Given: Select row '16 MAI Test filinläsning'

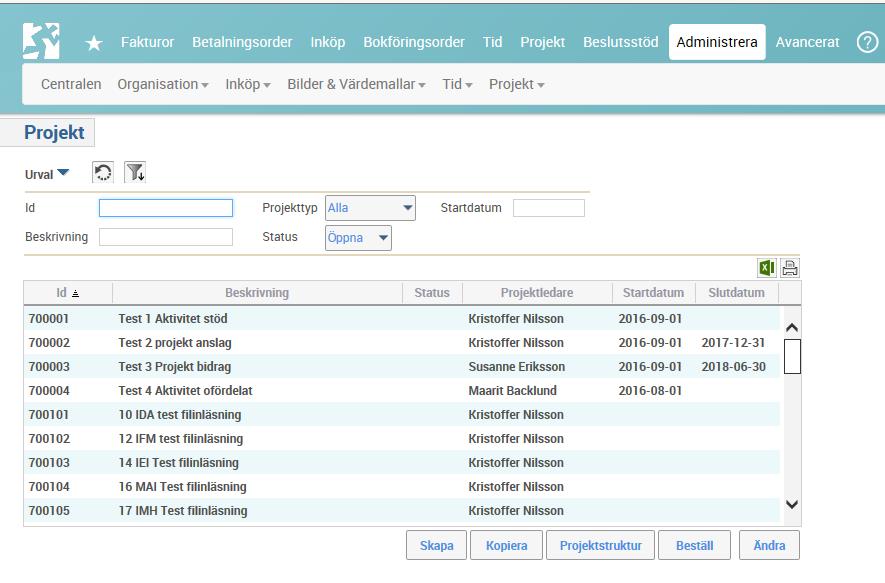Looking at the screenshot, I should coord(402,486).
